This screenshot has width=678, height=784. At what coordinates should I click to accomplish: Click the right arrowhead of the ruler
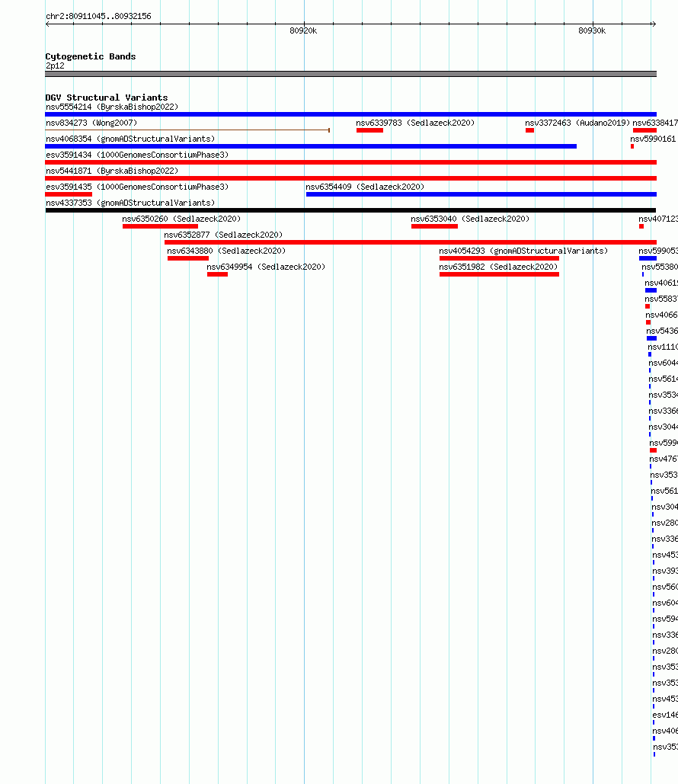654,24
